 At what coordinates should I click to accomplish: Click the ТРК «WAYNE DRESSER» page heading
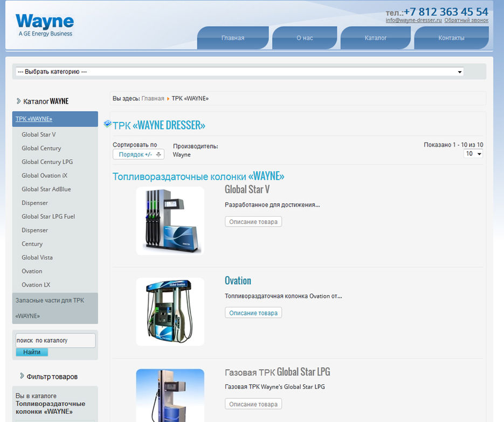[159, 125]
